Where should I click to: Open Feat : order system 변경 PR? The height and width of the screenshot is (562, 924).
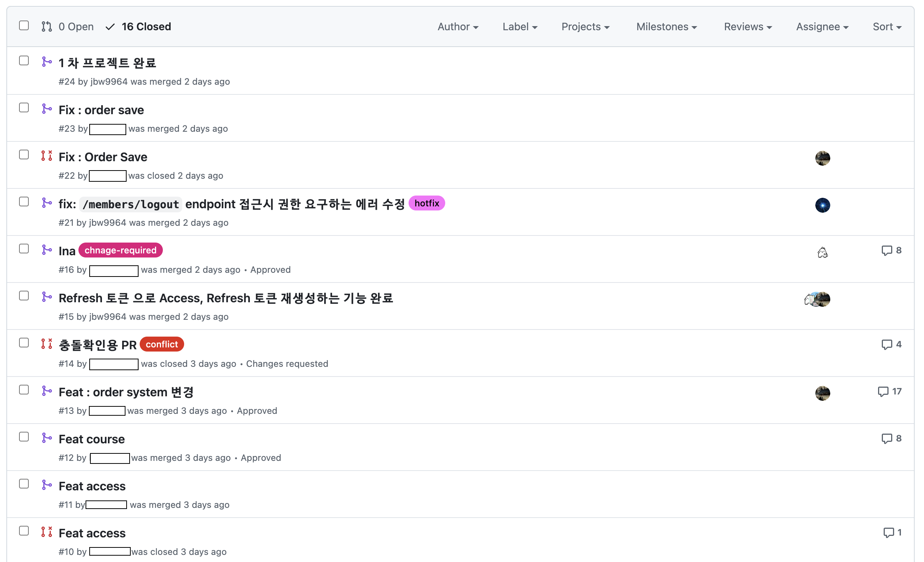click(126, 392)
